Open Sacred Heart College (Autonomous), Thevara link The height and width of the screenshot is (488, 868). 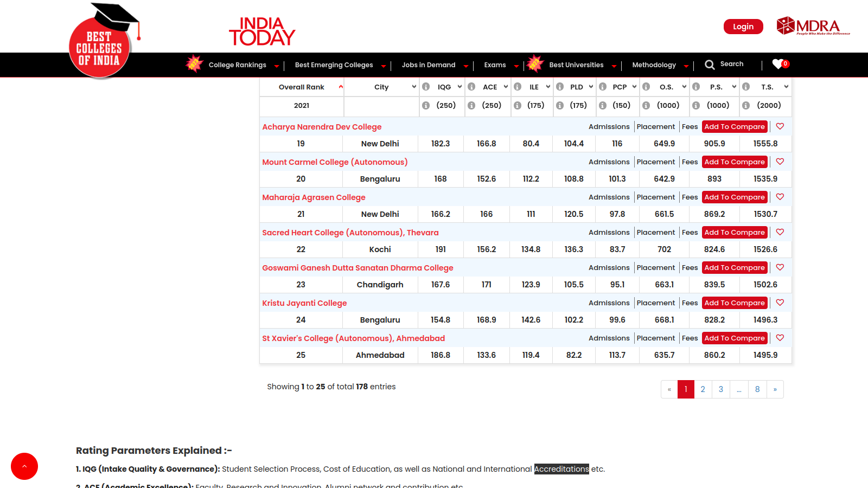pos(350,233)
